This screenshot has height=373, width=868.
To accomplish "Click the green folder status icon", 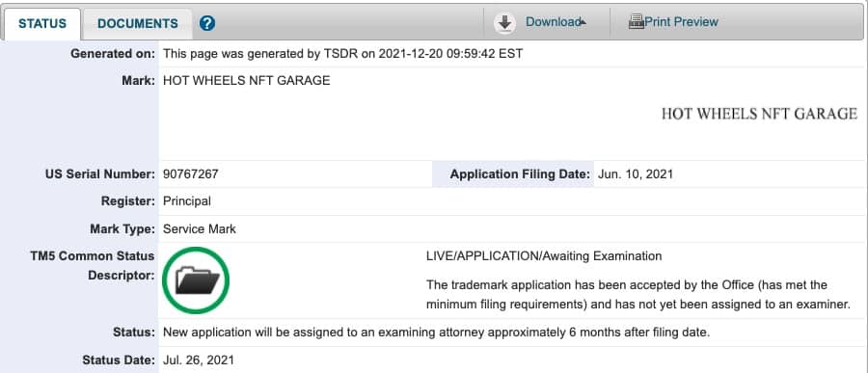I will point(196,280).
